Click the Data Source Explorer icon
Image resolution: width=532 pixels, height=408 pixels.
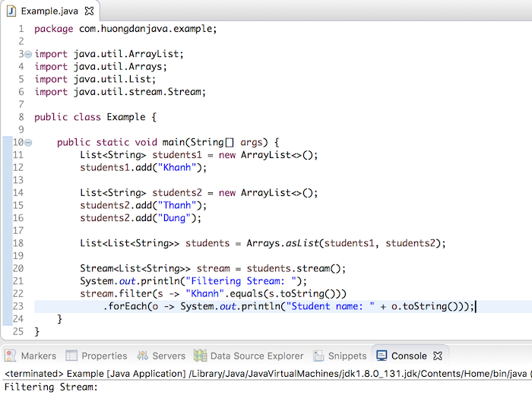click(x=200, y=356)
